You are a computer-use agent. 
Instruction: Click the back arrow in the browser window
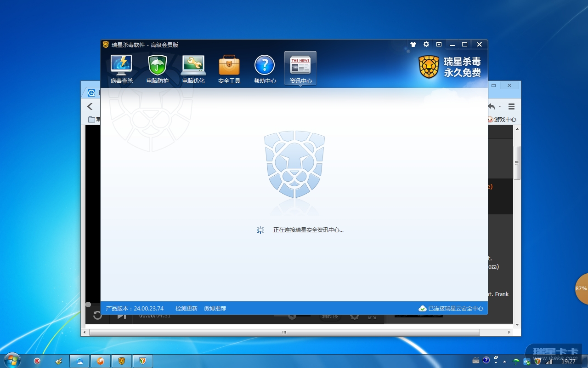(90, 107)
